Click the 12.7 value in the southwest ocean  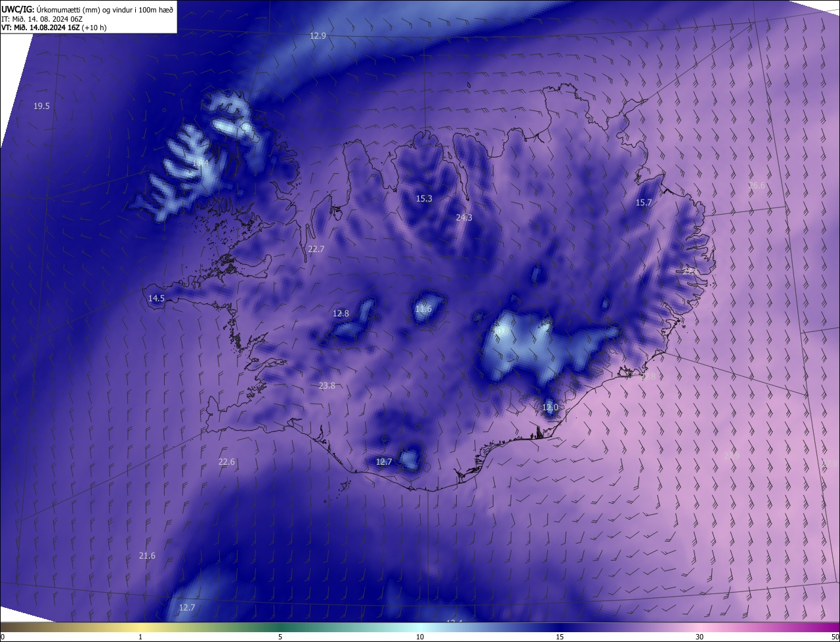coord(187,607)
